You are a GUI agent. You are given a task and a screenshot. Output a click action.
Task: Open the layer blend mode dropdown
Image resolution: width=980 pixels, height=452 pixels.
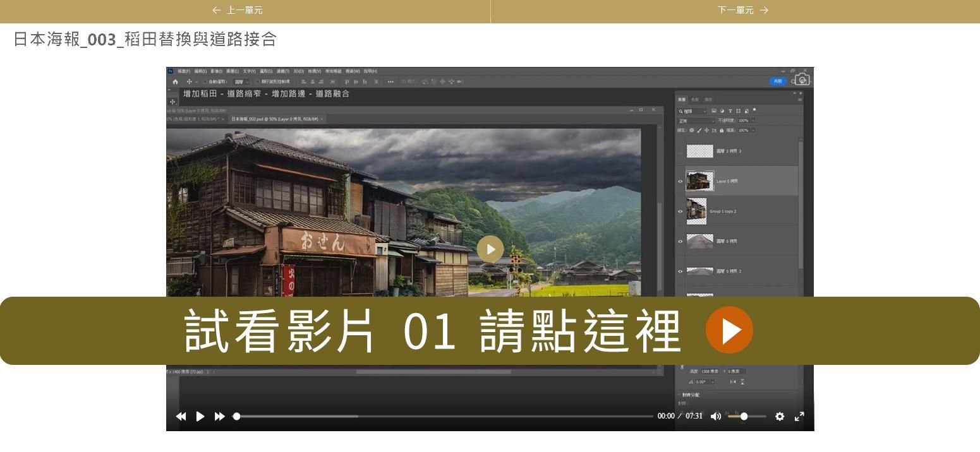(x=696, y=121)
